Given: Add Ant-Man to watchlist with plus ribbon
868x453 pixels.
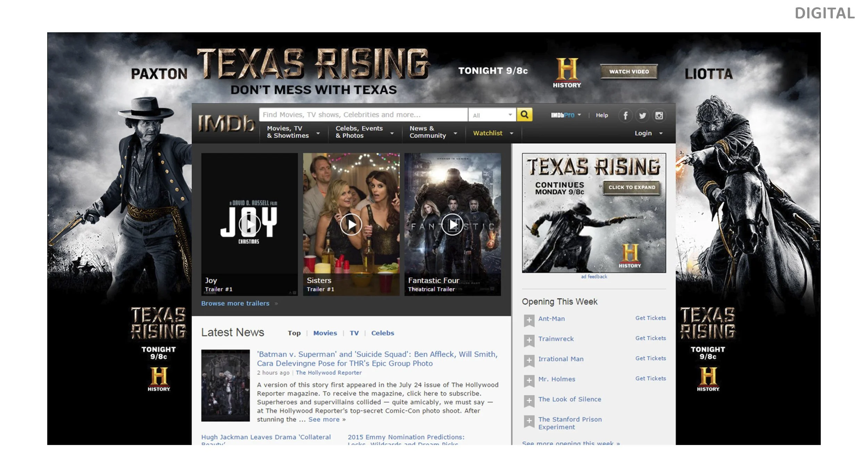Looking at the screenshot, I should click(x=529, y=320).
